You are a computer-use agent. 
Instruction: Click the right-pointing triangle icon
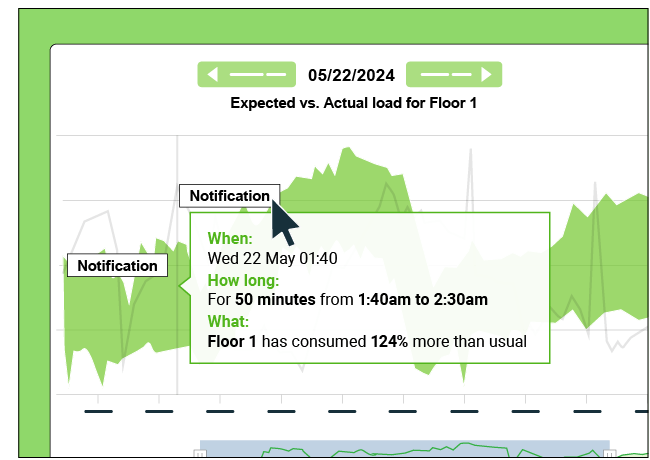coord(486,74)
